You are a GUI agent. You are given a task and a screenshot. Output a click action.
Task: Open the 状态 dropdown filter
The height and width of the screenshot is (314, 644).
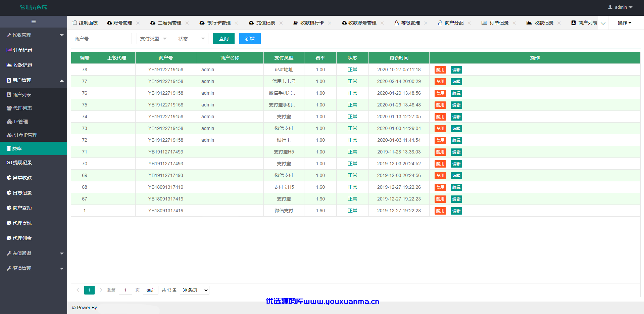192,39
